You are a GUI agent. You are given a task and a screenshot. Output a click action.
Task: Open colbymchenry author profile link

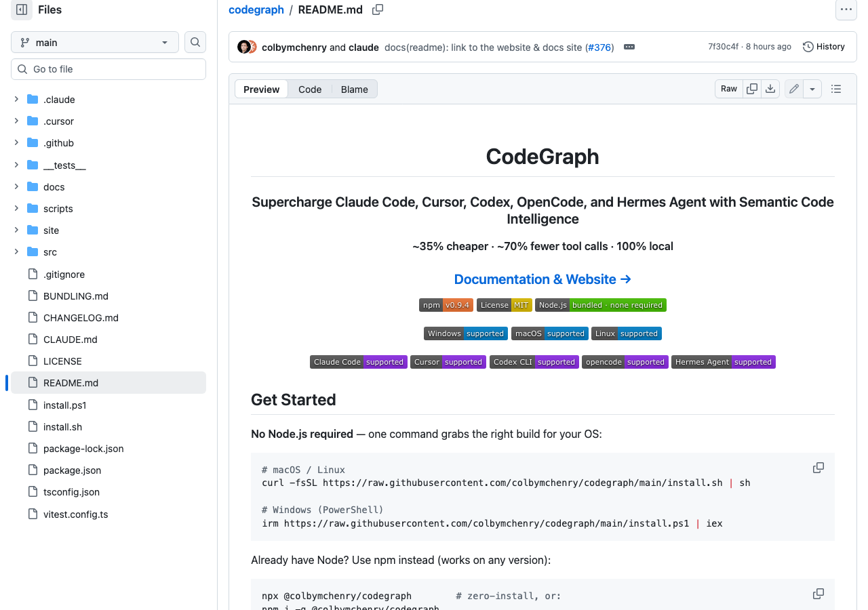[x=294, y=47]
